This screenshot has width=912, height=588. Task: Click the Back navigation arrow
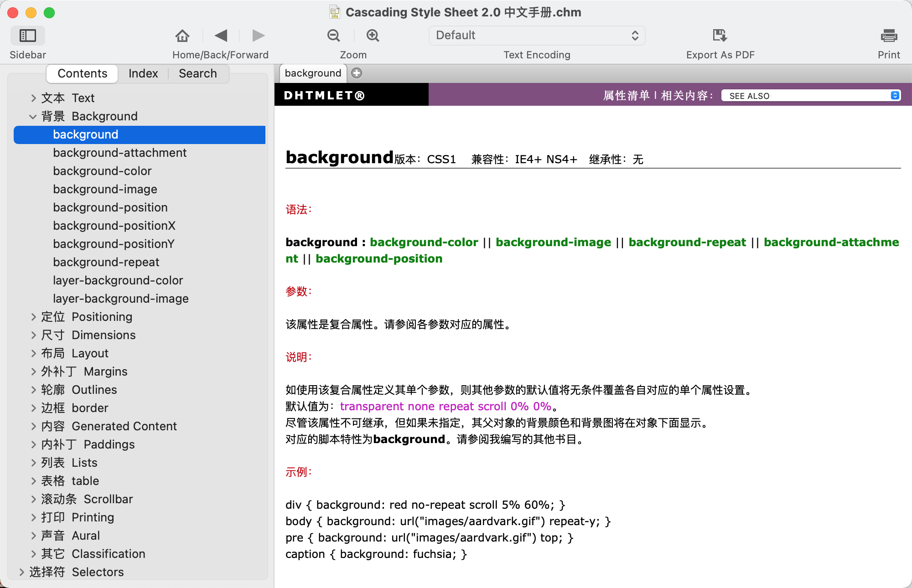pyautogui.click(x=221, y=35)
